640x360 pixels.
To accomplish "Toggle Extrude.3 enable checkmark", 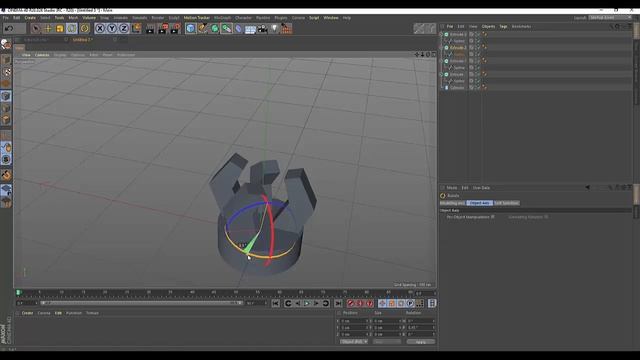I will (478, 34).
